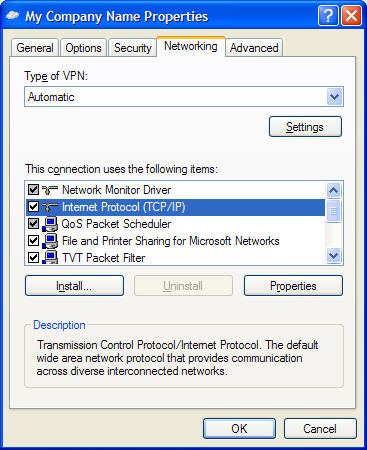Click the TVT Packet Filter icon
This screenshot has width=367, height=450.
pyautogui.click(x=50, y=257)
